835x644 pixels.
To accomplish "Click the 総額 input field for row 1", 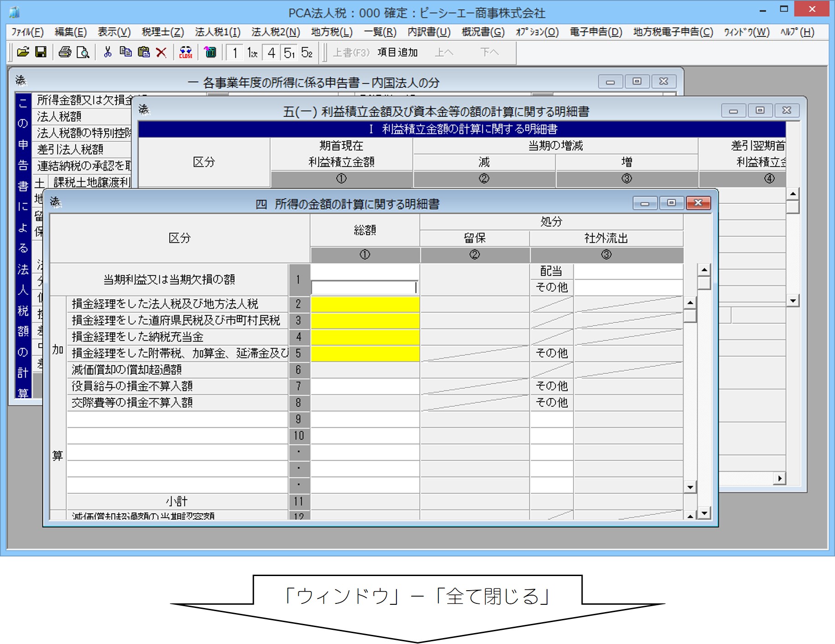I will pyautogui.click(x=364, y=287).
